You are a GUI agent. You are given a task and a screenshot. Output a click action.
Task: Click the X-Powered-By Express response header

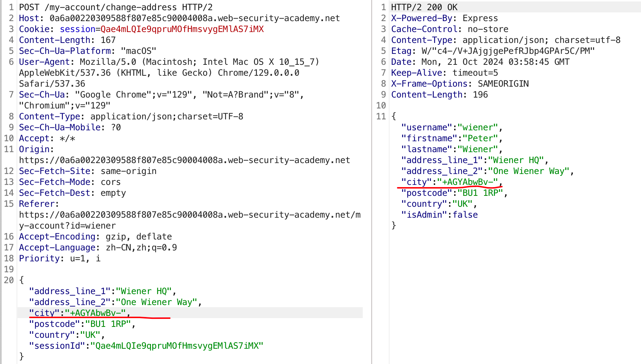[x=444, y=18]
